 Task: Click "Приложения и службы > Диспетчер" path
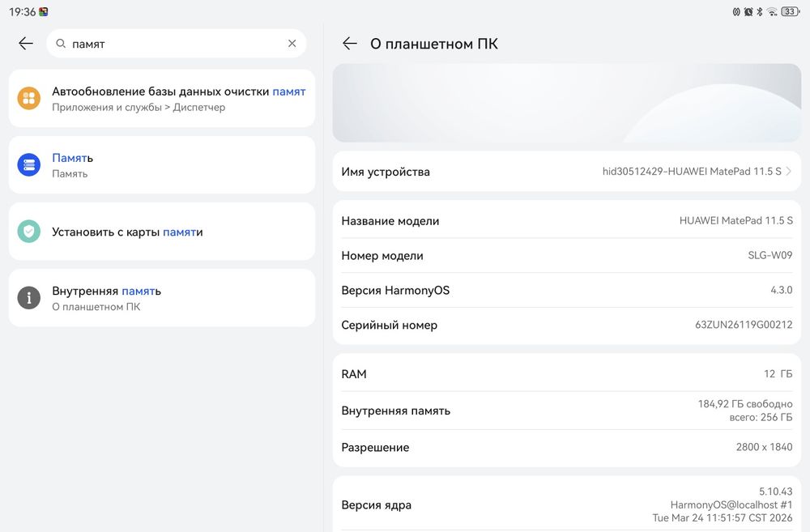139,108
